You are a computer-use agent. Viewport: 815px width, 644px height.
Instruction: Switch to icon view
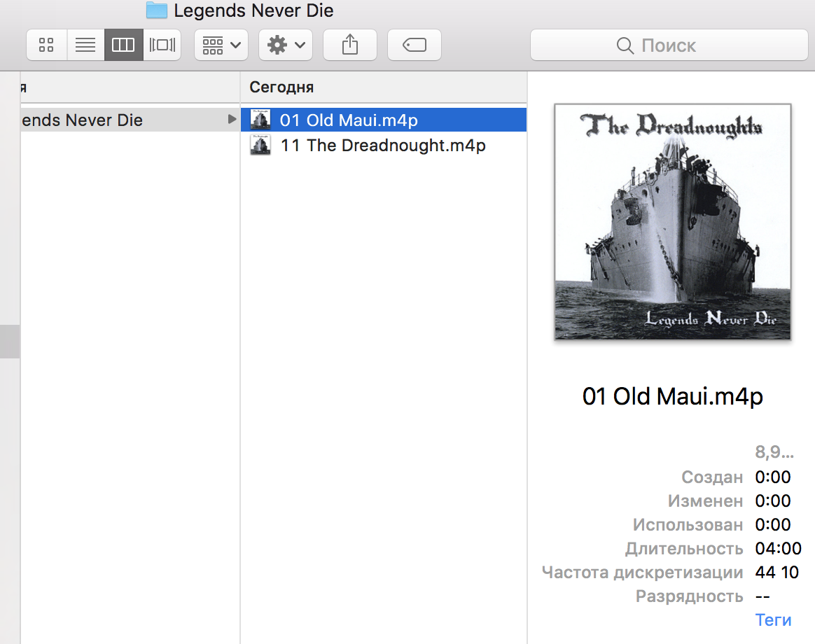47,45
